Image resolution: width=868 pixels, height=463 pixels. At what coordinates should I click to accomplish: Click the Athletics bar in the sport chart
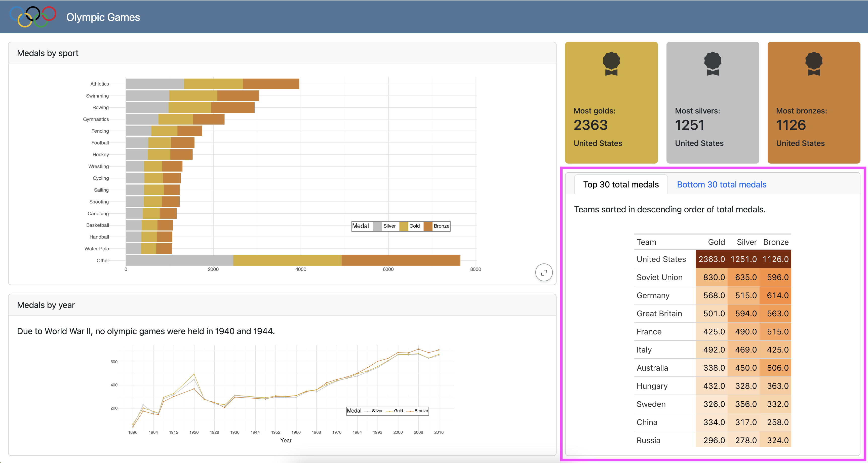(x=212, y=84)
